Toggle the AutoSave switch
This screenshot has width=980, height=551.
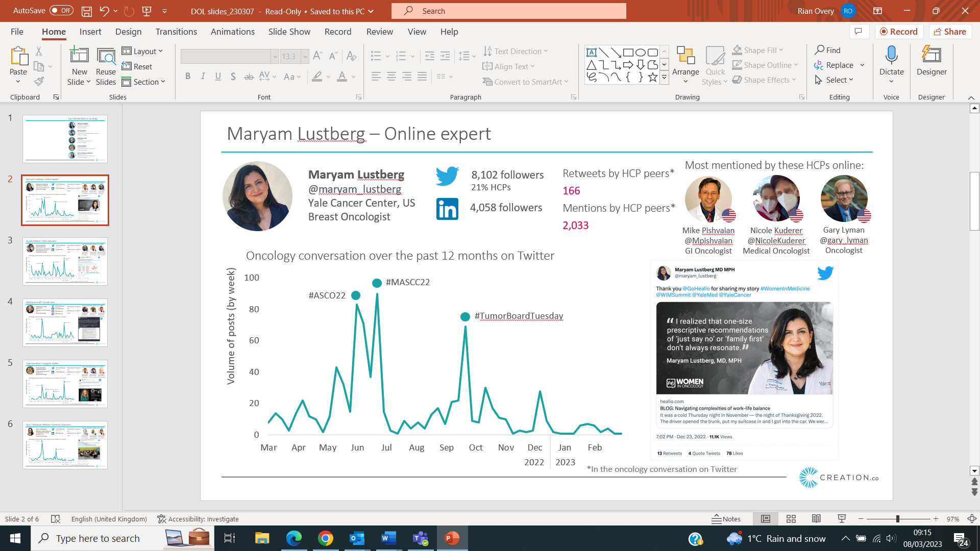[x=61, y=11]
